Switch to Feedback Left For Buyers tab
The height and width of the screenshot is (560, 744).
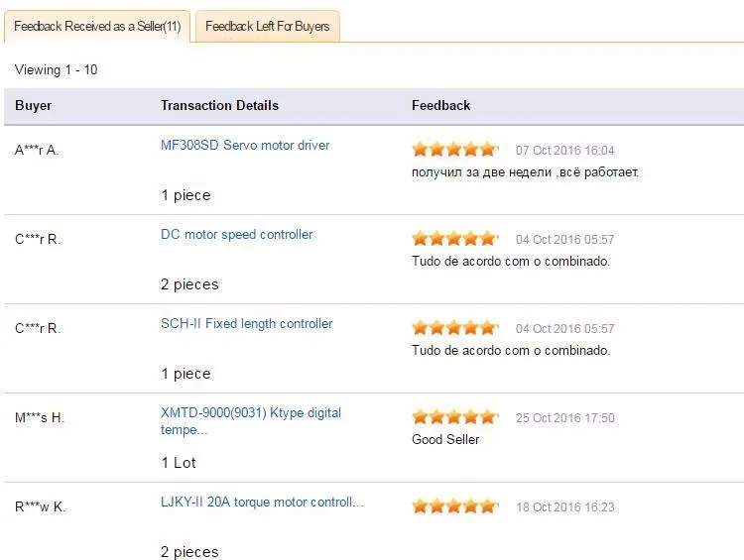click(x=268, y=26)
